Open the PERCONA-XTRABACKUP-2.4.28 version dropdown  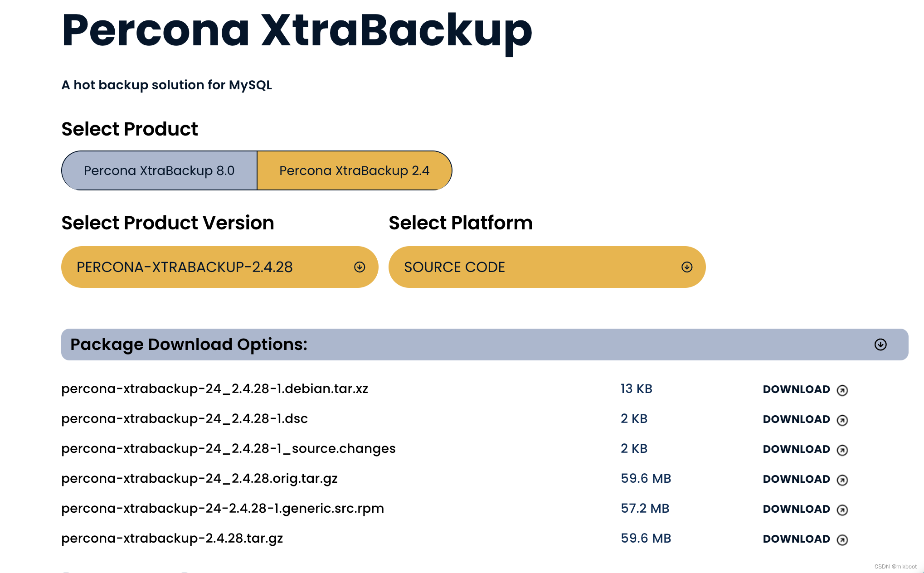(x=220, y=267)
